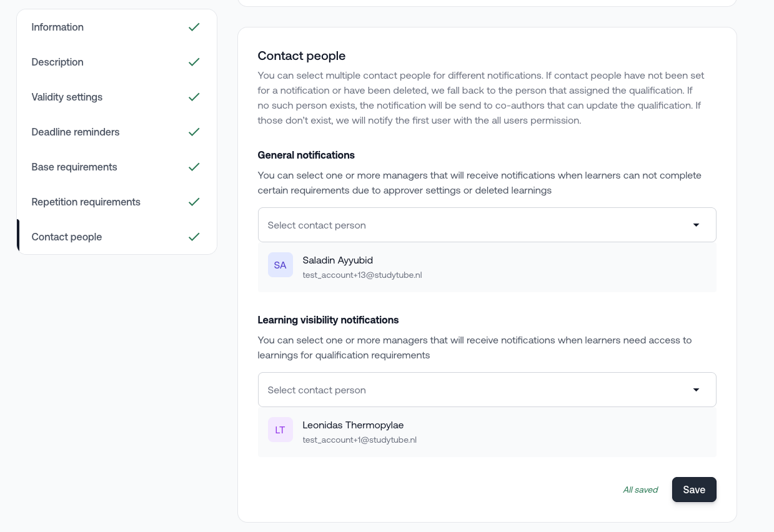Click the LT avatar for Leonidas Thermopylae
Screen dimensions: 774x532
click(280, 430)
